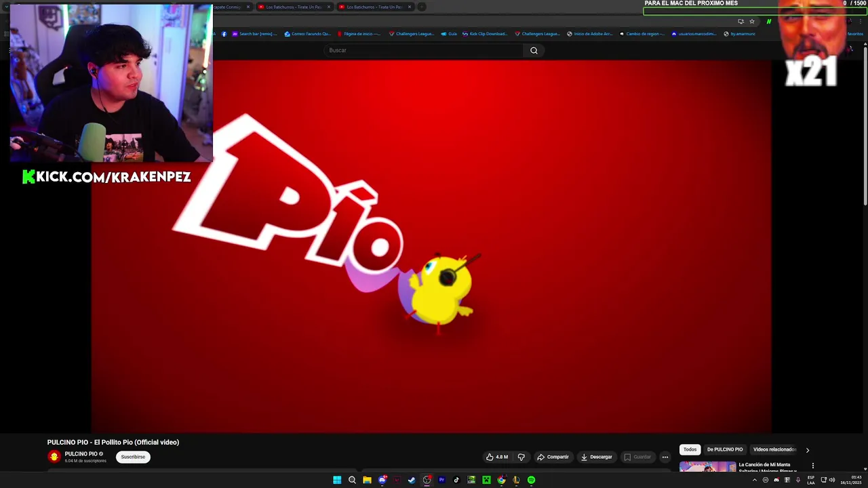Bookmark this page with star icon
The image size is (868, 488).
pos(751,21)
